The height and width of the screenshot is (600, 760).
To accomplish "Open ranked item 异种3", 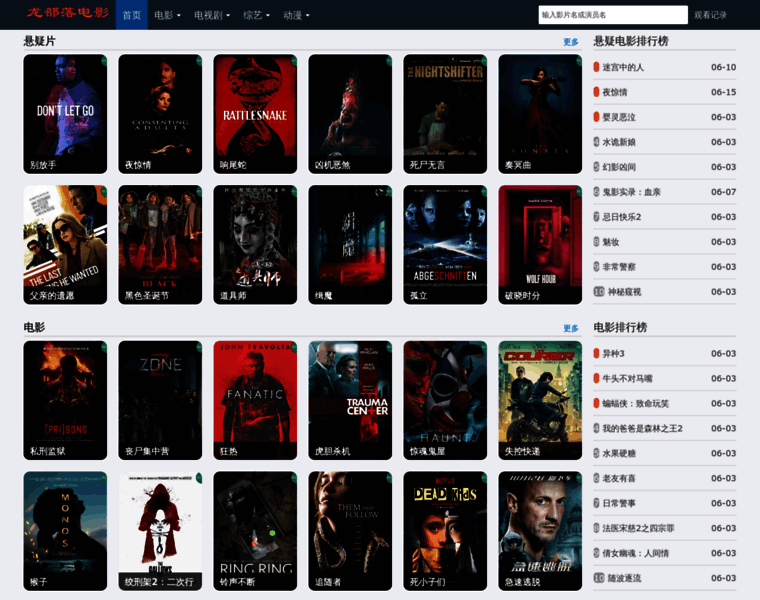I will coord(613,354).
